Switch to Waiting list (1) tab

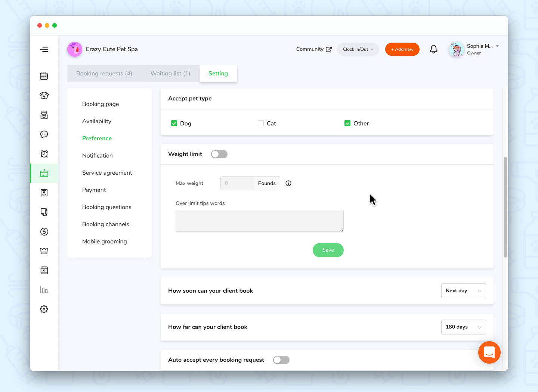pyautogui.click(x=170, y=74)
